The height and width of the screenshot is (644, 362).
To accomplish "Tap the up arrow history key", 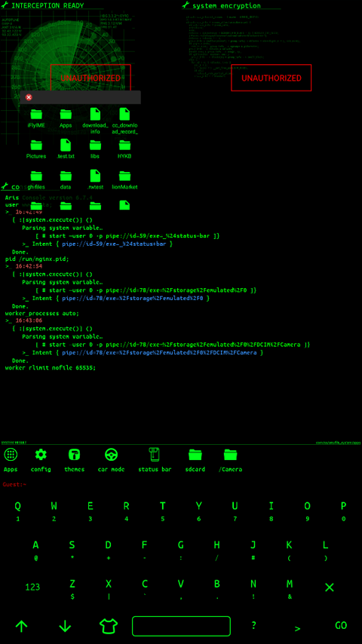I will coord(21,626).
